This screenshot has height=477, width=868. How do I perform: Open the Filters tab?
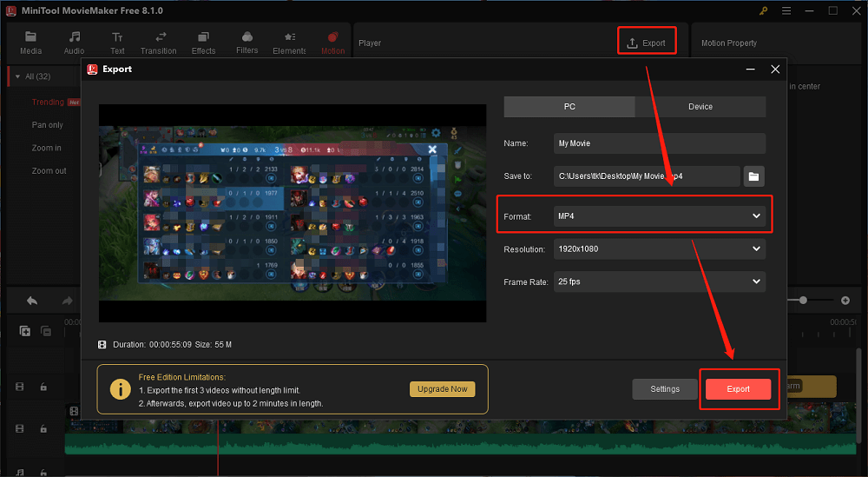(x=247, y=43)
